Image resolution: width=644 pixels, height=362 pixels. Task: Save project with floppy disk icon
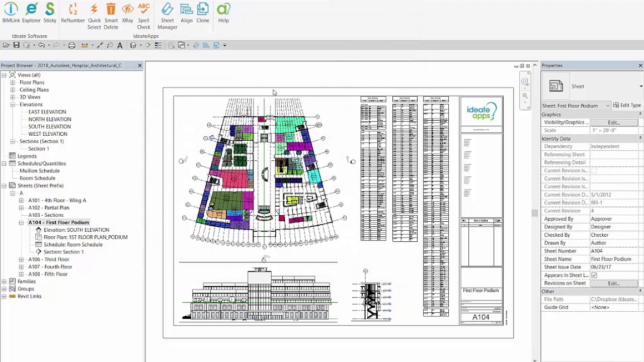(16, 45)
